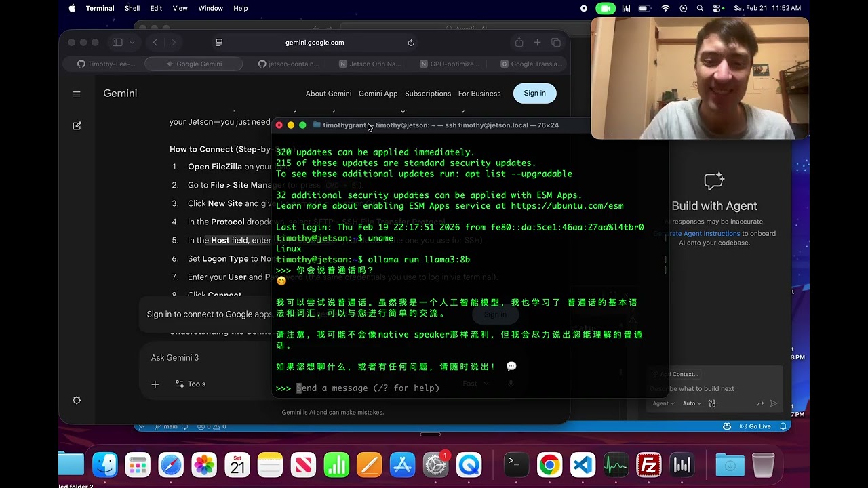Click configure tools icon in VS Code chat

click(x=711, y=403)
